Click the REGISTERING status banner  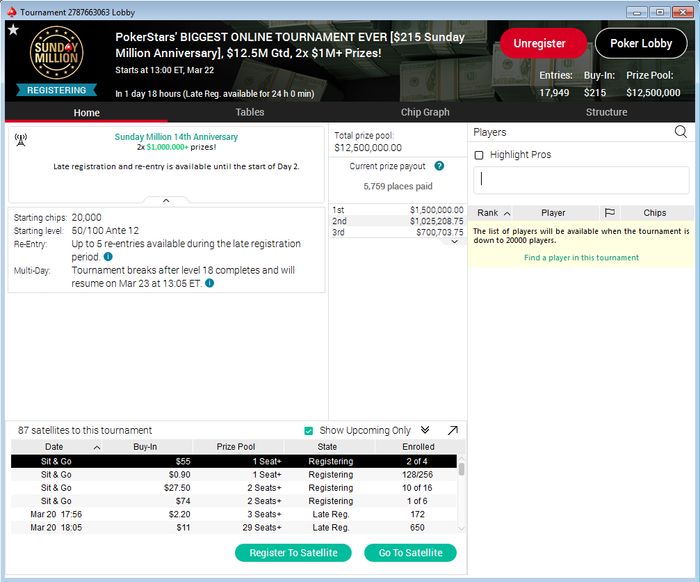coord(57,90)
